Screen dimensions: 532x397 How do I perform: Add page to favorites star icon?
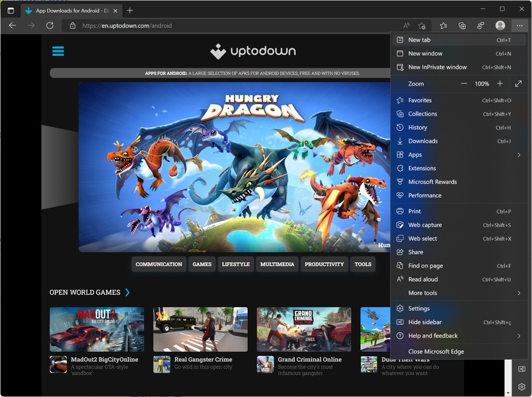pyautogui.click(x=422, y=25)
